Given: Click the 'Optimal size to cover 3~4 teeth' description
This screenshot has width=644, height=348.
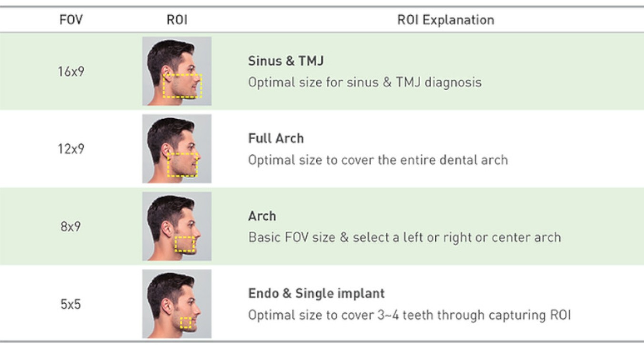Looking at the screenshot, I should [409, 315].
